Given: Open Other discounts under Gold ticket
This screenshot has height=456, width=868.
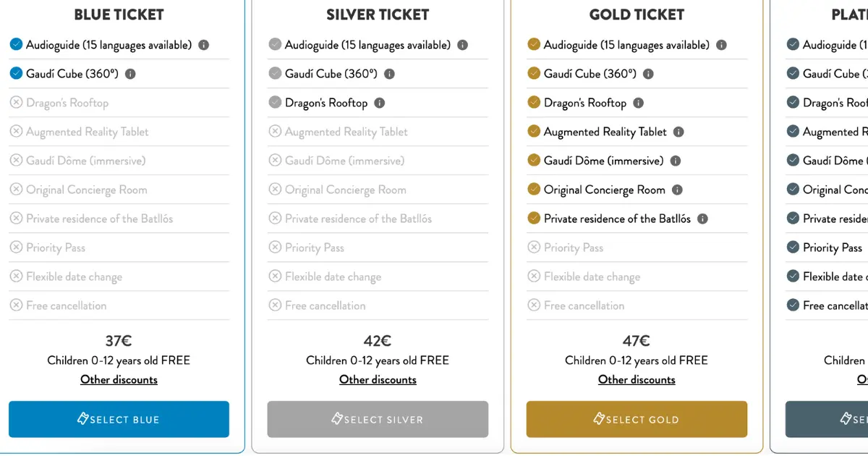Looking at the screenshot, I should (637, 380).
